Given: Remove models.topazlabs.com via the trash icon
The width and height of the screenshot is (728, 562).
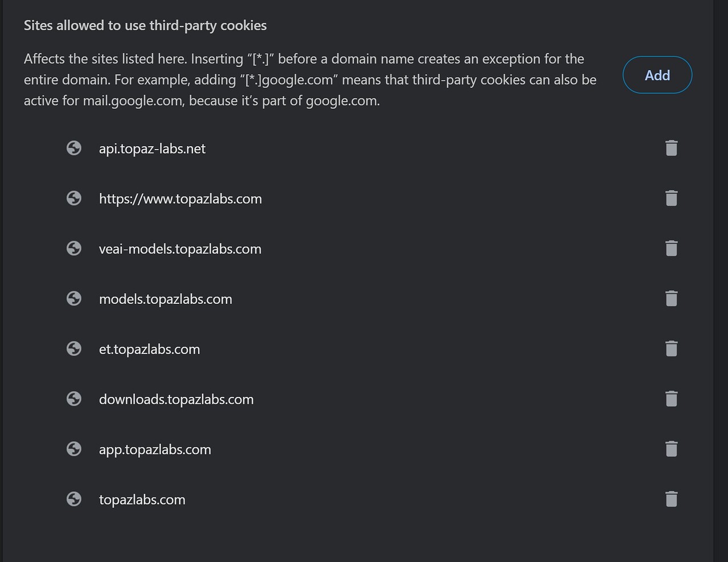Looking at the screenshot, I should 671,298.
